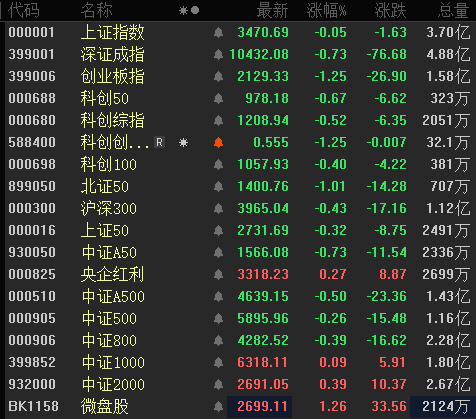Viewport: 476px width, 419px height.
Task: Click change value 33.56
Action: pyautogui.click(x=389, y=407)
